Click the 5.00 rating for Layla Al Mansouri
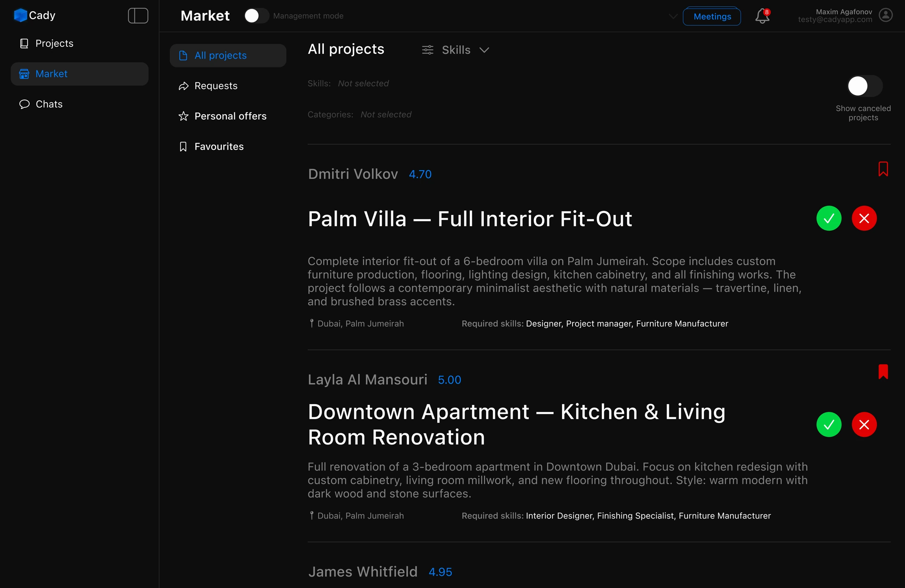Image resolution: width=905 pixels, height=588 pixels. (450, 380)
